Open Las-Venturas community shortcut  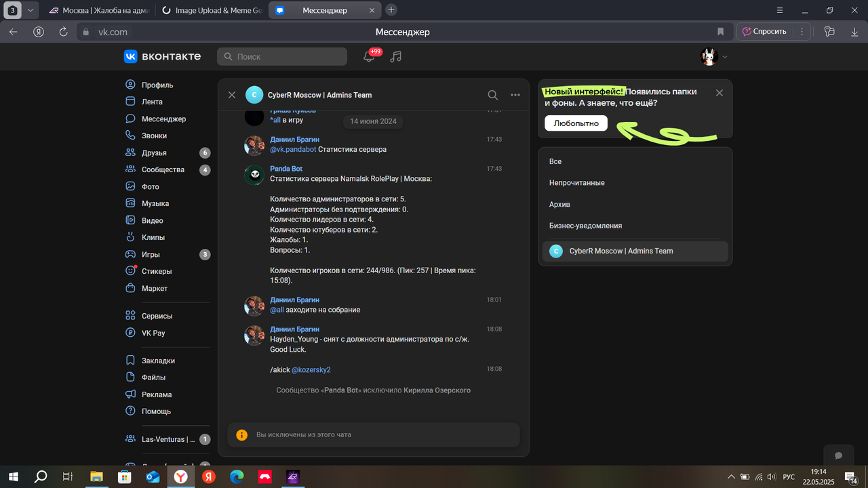pyautogui.click(x=167, y=439)
